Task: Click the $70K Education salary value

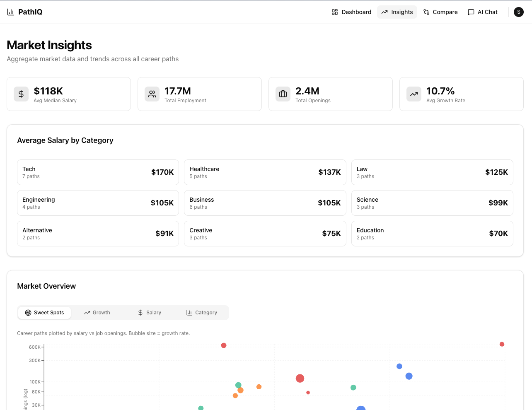Action: click(x=498, y=234)
